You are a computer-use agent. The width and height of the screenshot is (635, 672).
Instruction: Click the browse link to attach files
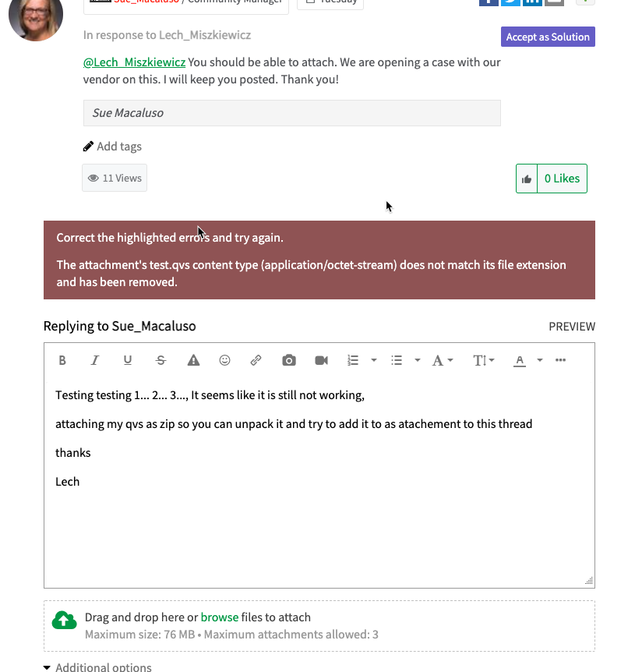pyautogui.click(x=220, y=617)
